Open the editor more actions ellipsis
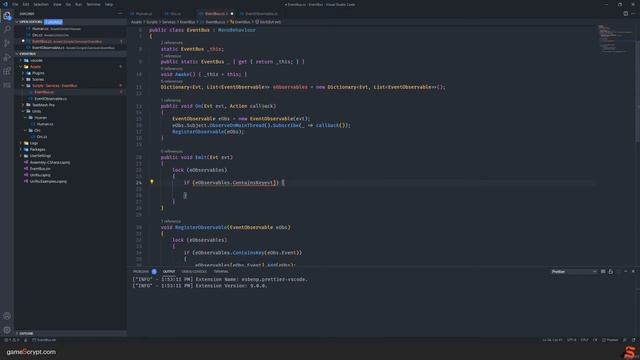The height and width of the screenshot is (360, 640). (633, 13)
